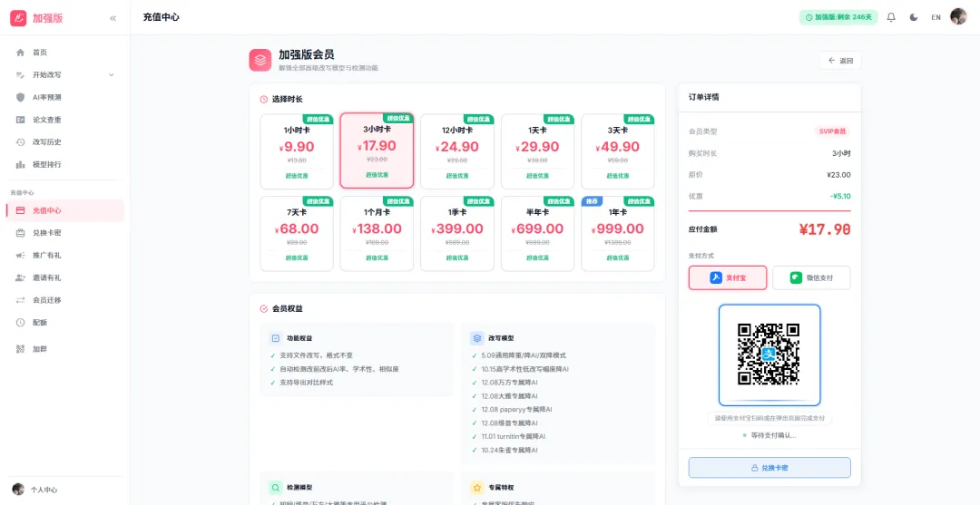The image size is (980, 505).
Task: Click the gift icon beside 兑换卡密
Action: coord(20,233)
